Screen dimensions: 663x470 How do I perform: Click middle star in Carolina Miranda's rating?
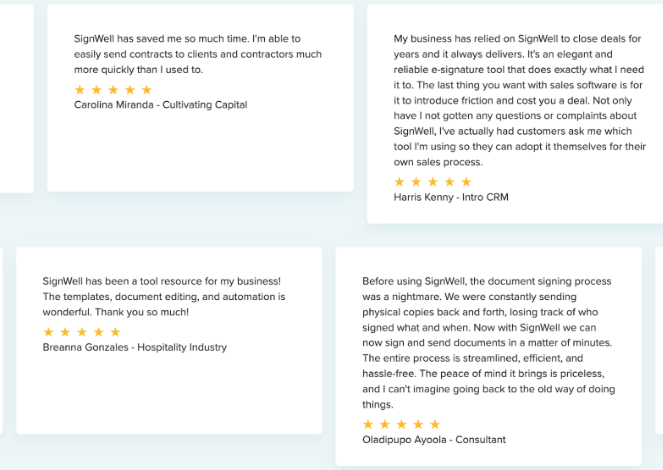click(x=114, y=90)
